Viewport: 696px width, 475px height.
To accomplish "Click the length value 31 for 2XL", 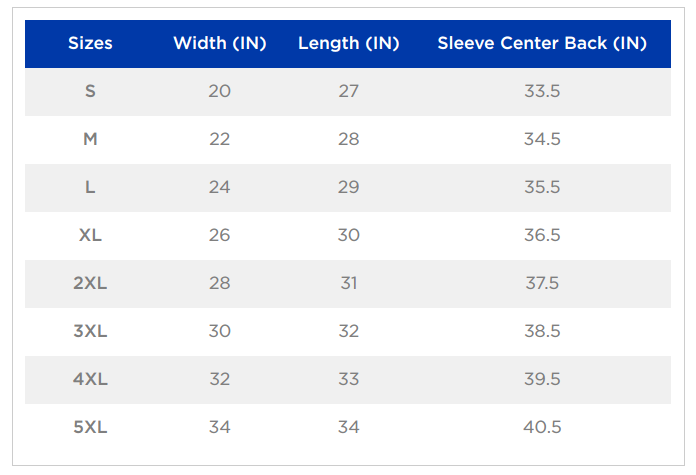I will [348, 283].
